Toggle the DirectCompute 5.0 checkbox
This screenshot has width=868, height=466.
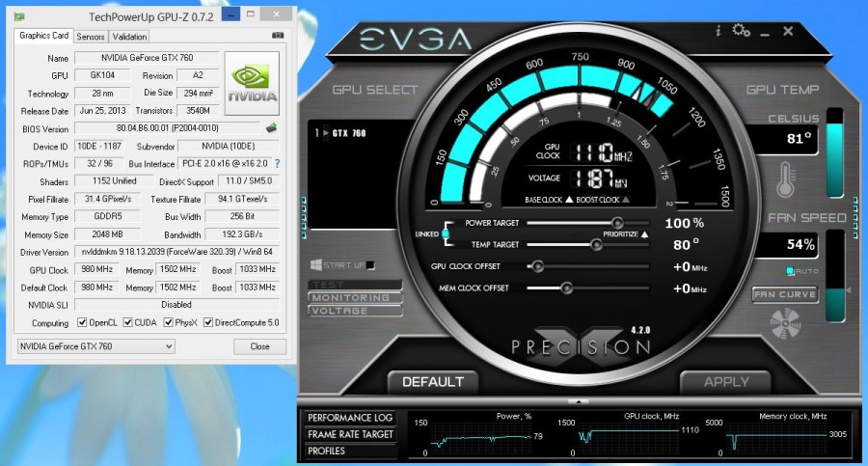pos(208,322)
